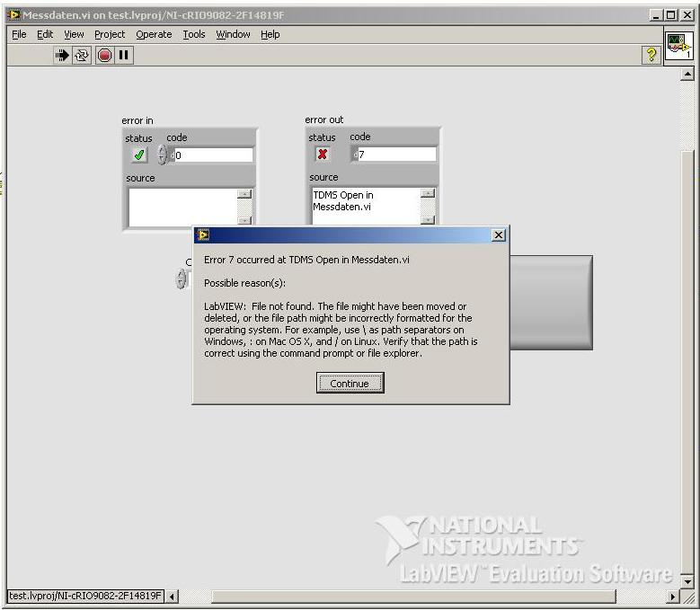Click the error in code field
The width and height of the screenshot is (700, 610).
coord(213,155)
